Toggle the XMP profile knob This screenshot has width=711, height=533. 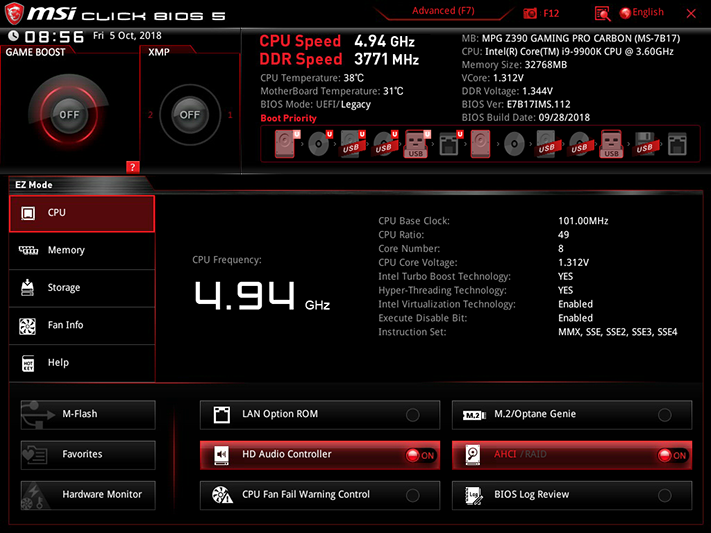click(x=190, y=115)
